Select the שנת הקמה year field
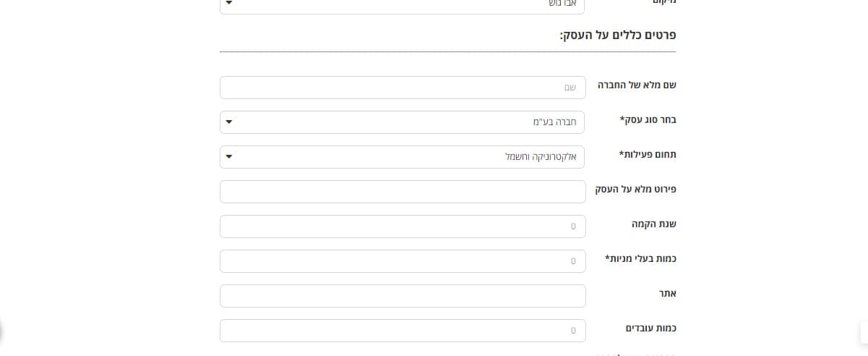The width and height of the screenshot is (868, 356). point(403,226)
